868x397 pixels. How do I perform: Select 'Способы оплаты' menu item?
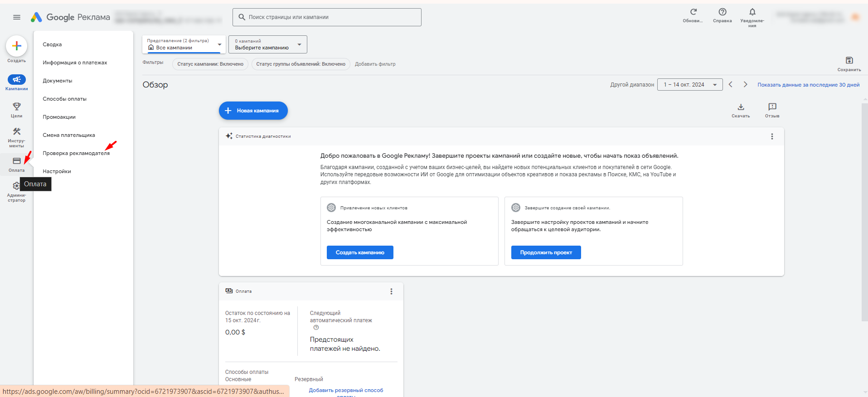[64, 99]
